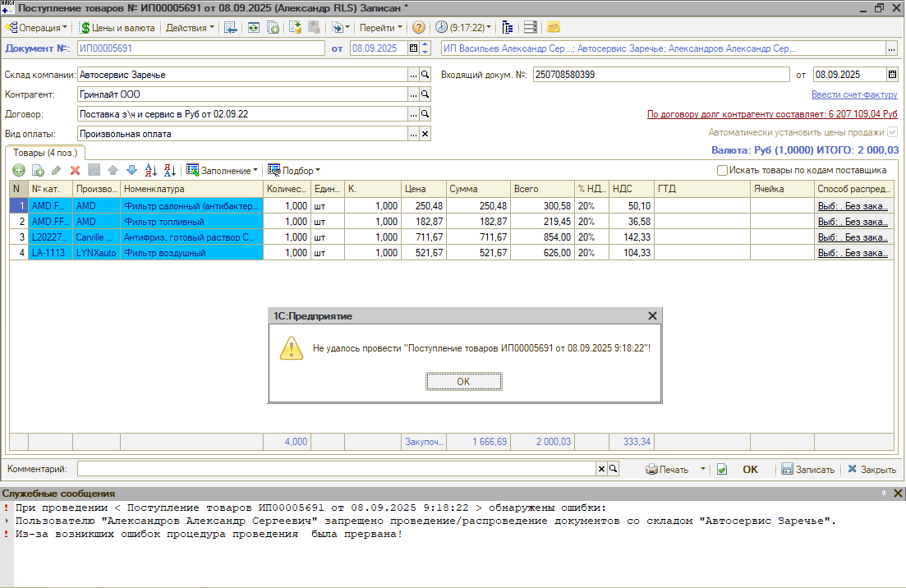Open the Действия menu
The image size is (906, 588).
tap(190, 27)
